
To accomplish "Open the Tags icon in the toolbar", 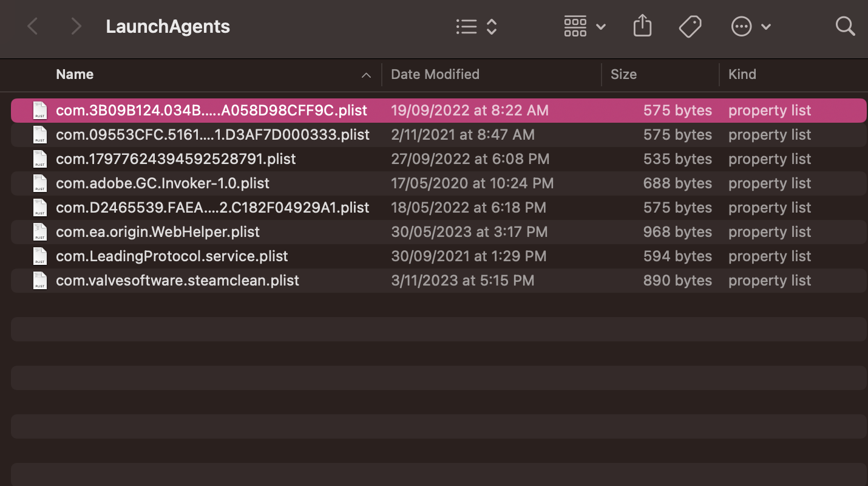I will tap(690, 26).
